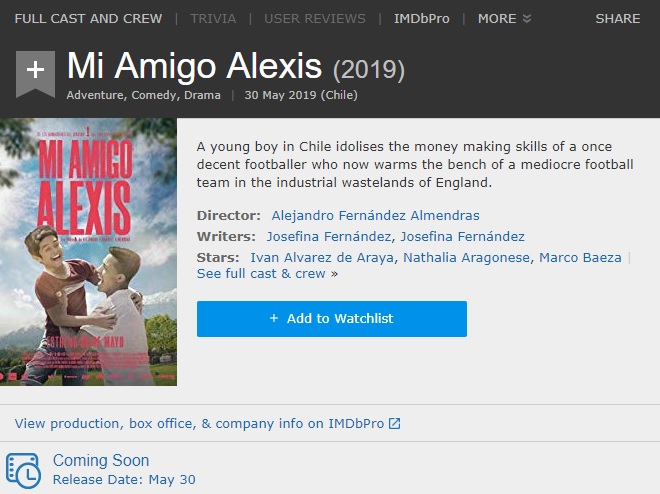Click the watchlist ribbon plus icon
Viewport: 660px width, 494px height.
[35, 71]
